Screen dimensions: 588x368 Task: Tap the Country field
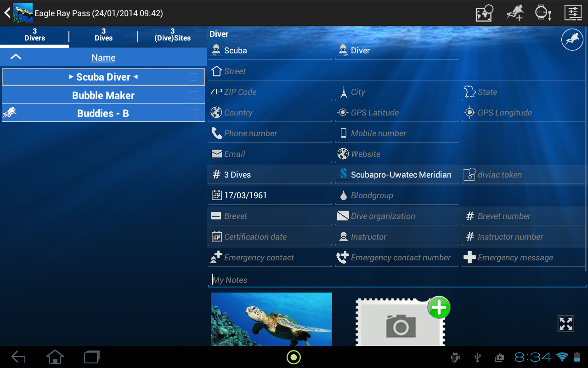coord(270,113)
